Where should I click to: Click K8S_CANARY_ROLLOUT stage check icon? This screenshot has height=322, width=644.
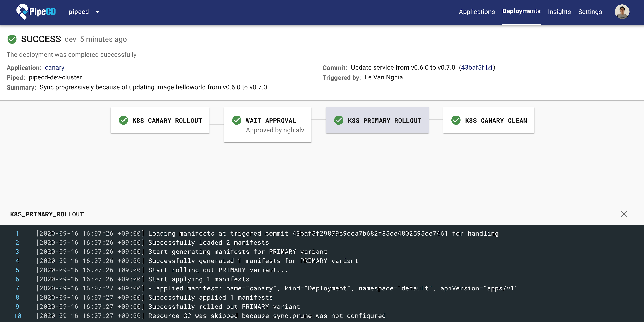123,120
